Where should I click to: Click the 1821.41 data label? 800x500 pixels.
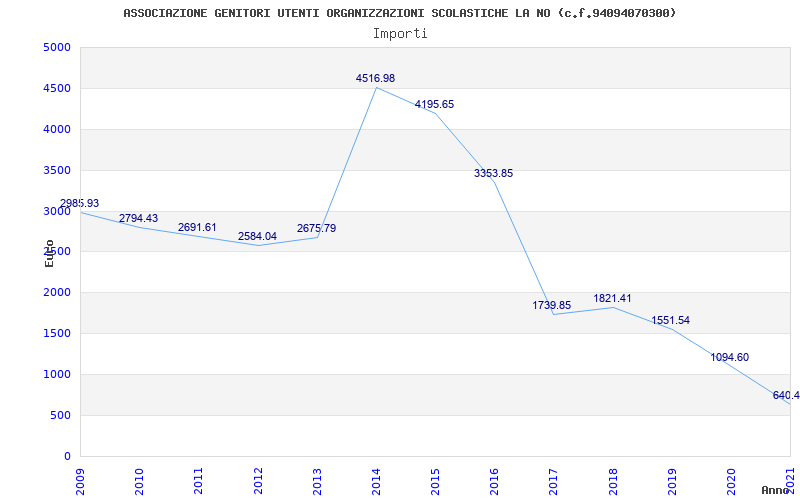click(x=612, y=298)
